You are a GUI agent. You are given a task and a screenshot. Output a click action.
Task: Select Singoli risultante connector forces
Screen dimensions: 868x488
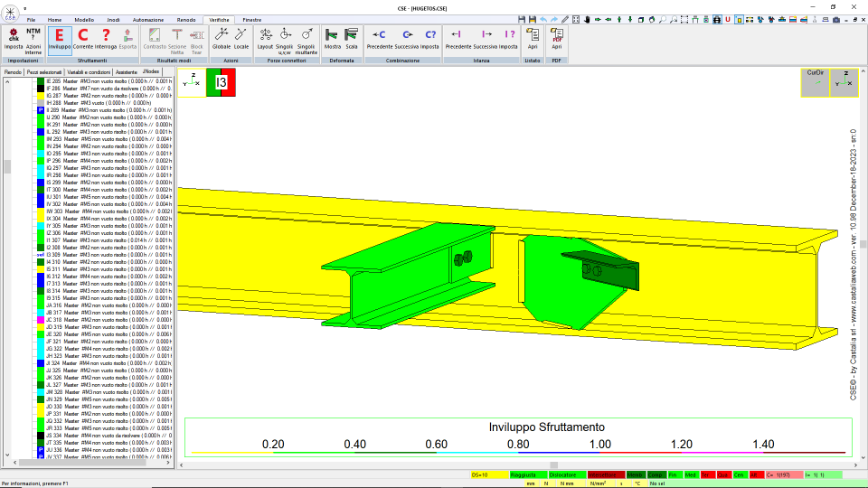pyautogui.click(x=307, y=41)
